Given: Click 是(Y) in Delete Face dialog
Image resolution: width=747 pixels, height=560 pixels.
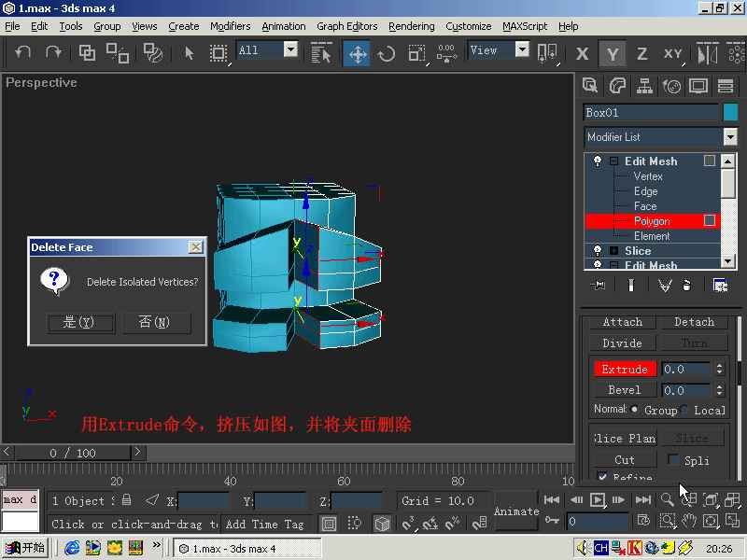Looking at the screenshot, I should (x=80, y=322).
